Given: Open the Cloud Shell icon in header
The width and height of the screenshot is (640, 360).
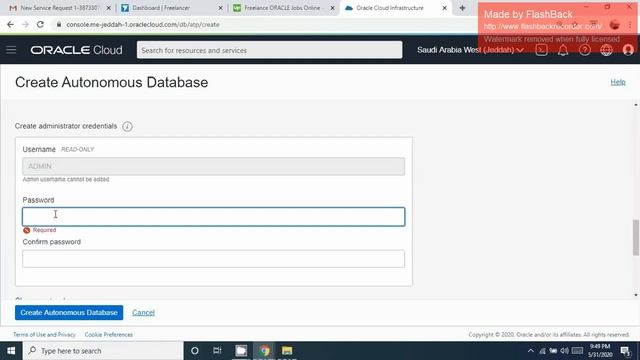Looking at the screenshot, I should coord(542,50).
